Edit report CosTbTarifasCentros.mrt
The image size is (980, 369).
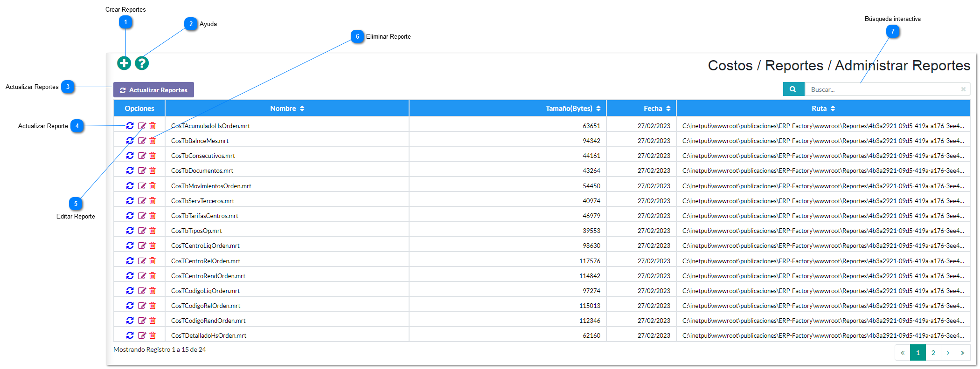(142, 216)
